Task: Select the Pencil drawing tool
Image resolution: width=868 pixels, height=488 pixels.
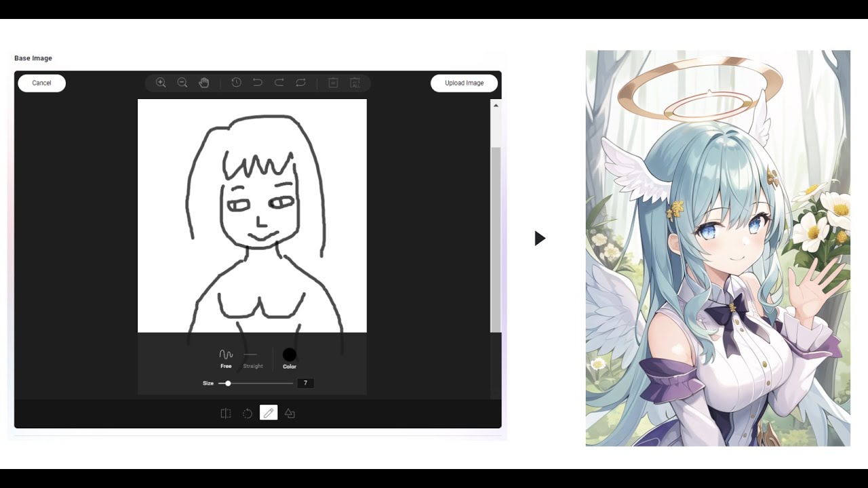Action: 269,413
